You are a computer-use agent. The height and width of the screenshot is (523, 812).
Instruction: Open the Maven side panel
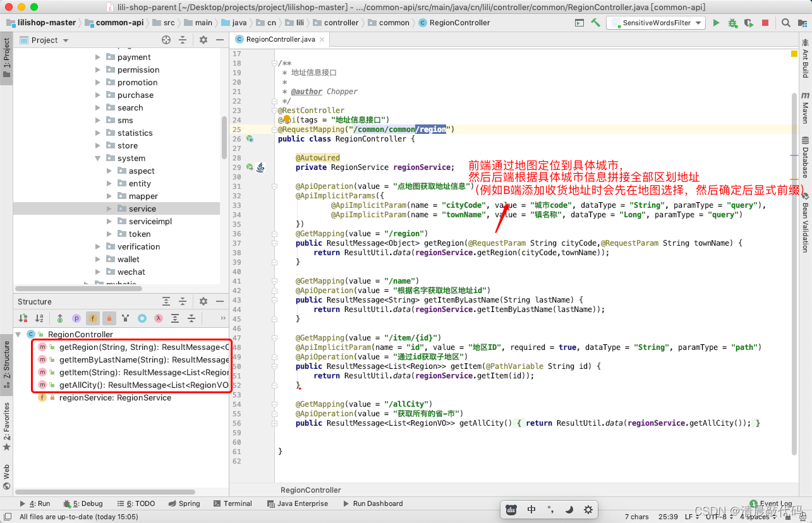[805, 109]
